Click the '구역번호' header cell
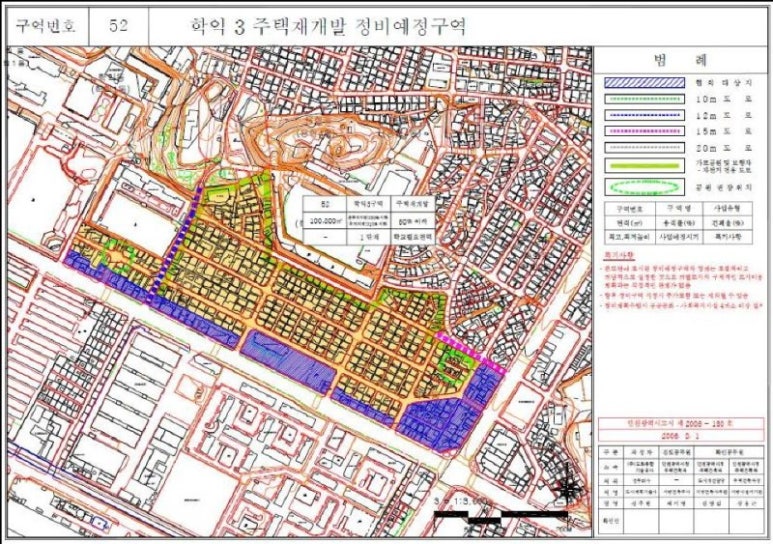773x544 pixels. [x=47, y=26]
